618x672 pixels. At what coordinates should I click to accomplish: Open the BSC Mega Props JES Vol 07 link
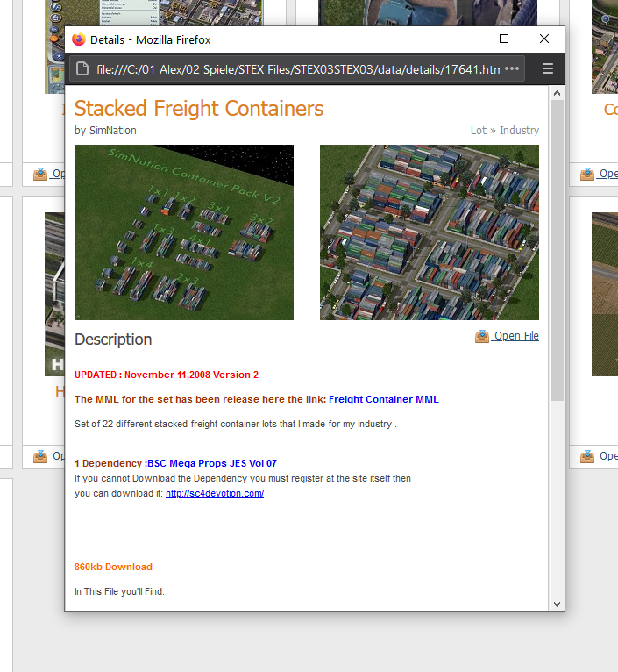click(212, 463)
